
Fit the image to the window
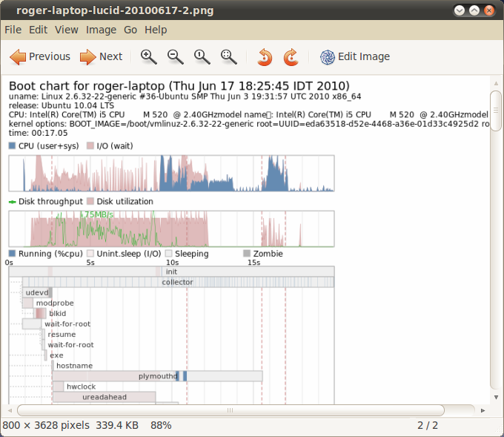click(x=229, y=56)
